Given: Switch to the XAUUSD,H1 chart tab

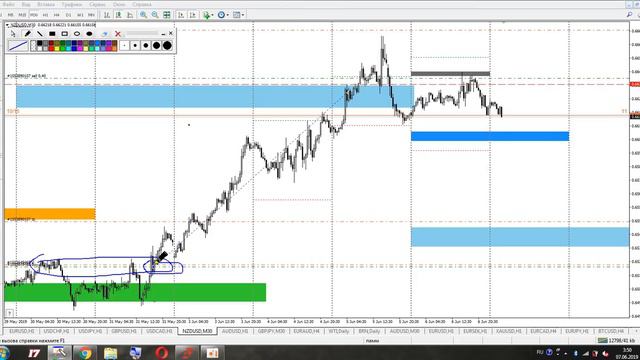Looking at the screenshot, I should pyautogui.click(x=509, y=331).
